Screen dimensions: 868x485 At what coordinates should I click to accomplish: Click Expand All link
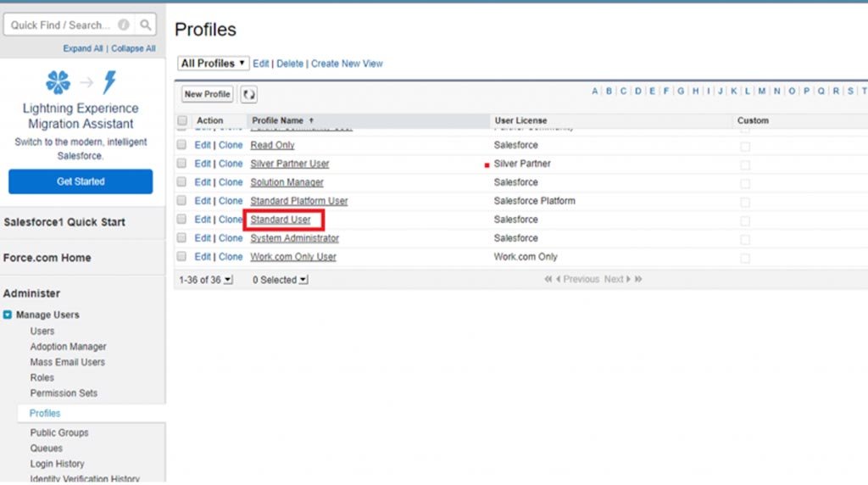pyautogui.click(x=82, y=48)
